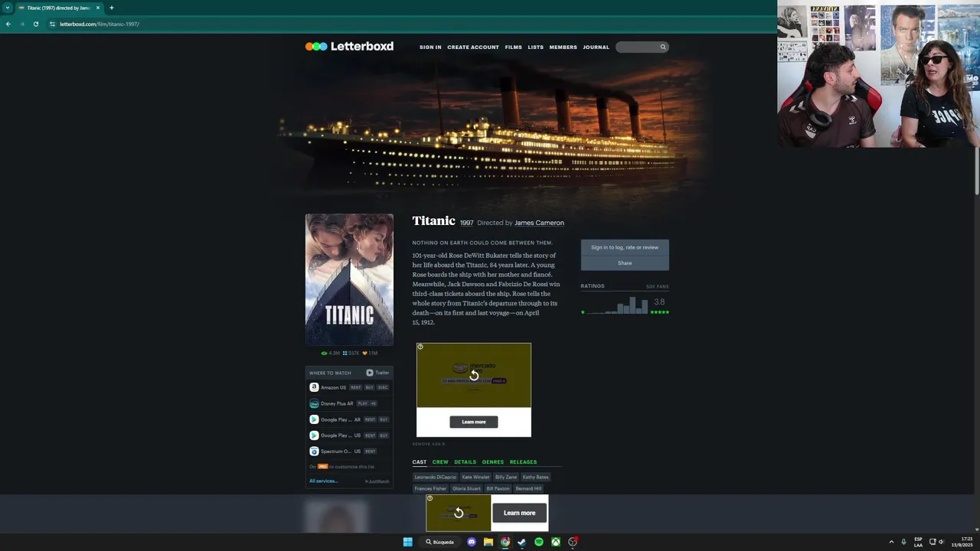Open Discord from the taskbar

click(472, 542)
